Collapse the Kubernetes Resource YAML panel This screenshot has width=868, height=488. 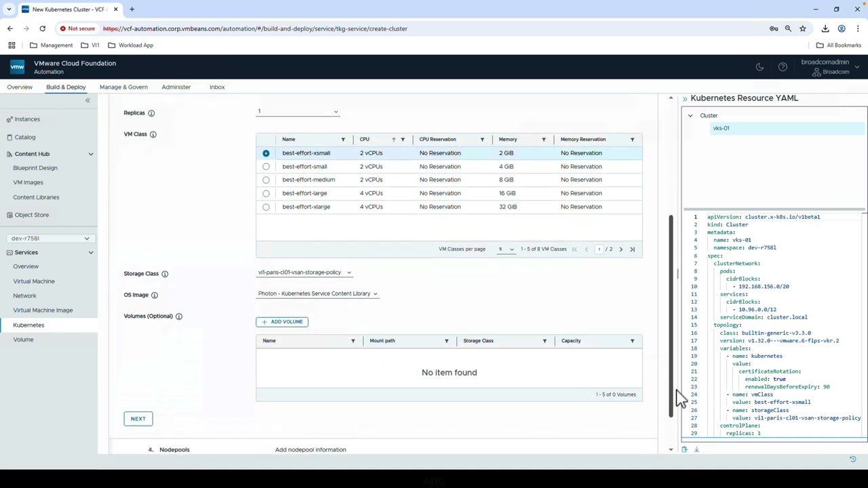[684, 99]
